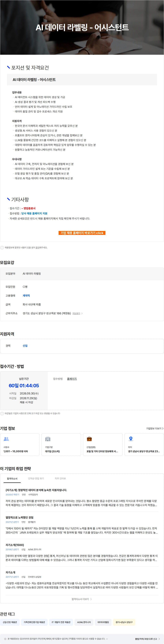This screenshot has height=644, width=164.
Task: Open the 문의 link for wrong info
Action: pyautogui.click(x=37, y=248)
